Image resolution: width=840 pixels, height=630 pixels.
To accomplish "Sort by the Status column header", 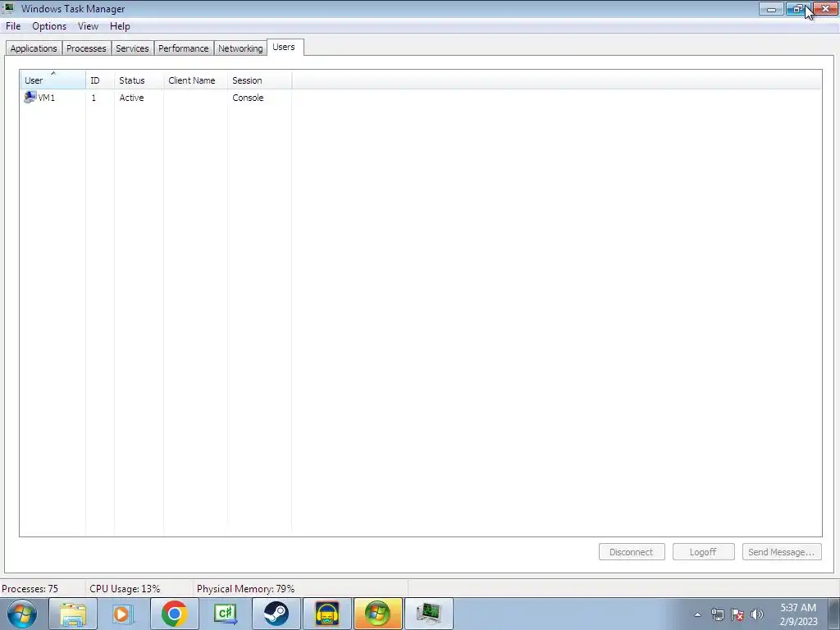I will click(139, 80).
